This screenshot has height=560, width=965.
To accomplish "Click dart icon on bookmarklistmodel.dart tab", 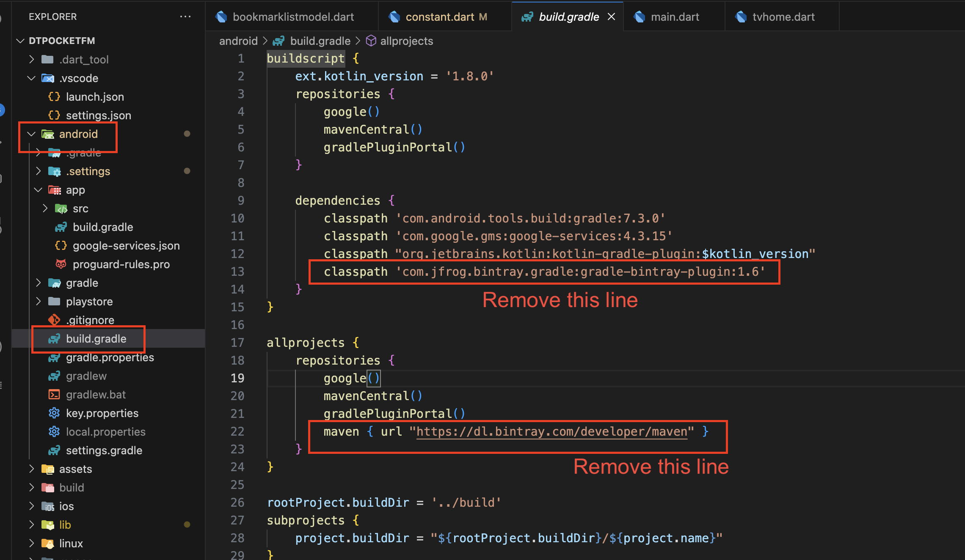I will (221, 17).
